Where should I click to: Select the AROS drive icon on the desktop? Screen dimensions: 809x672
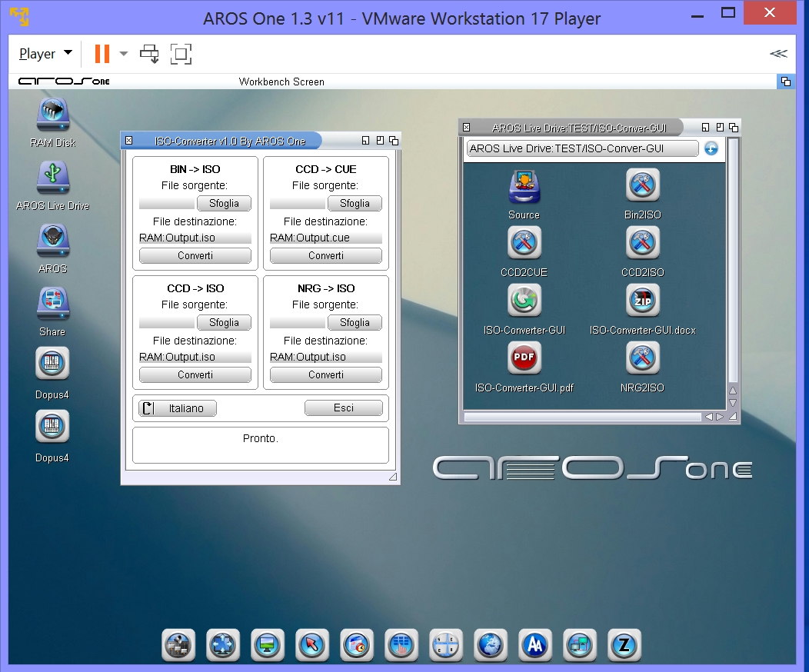52,241
